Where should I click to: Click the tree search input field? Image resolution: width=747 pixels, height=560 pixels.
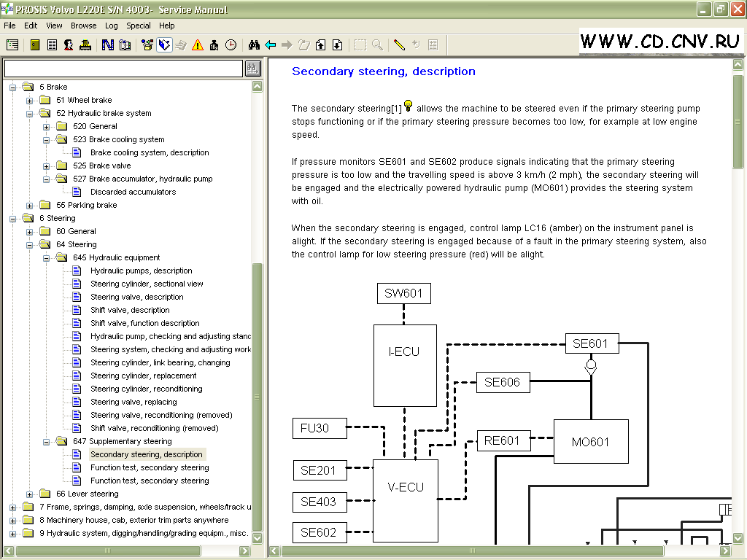(x=123, y=69)
